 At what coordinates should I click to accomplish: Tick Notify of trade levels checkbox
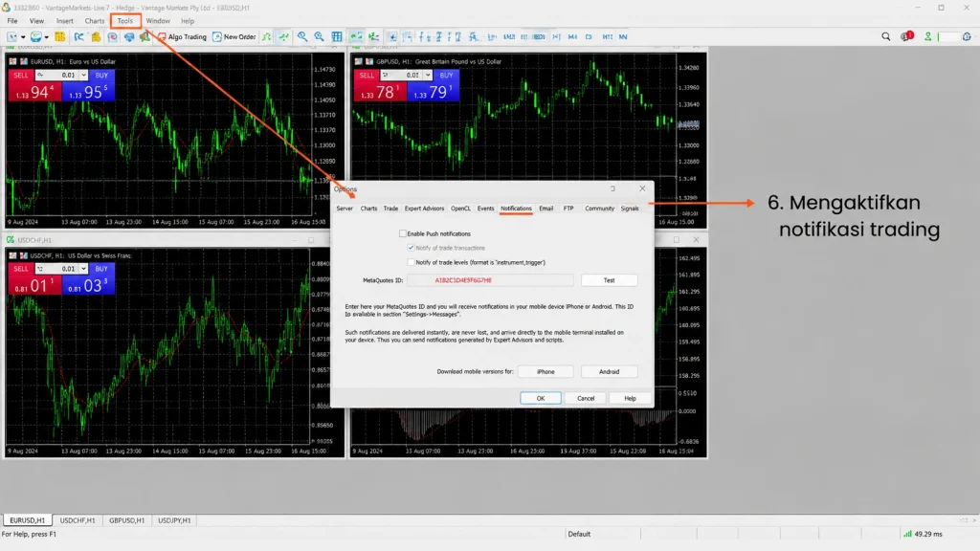411,262
